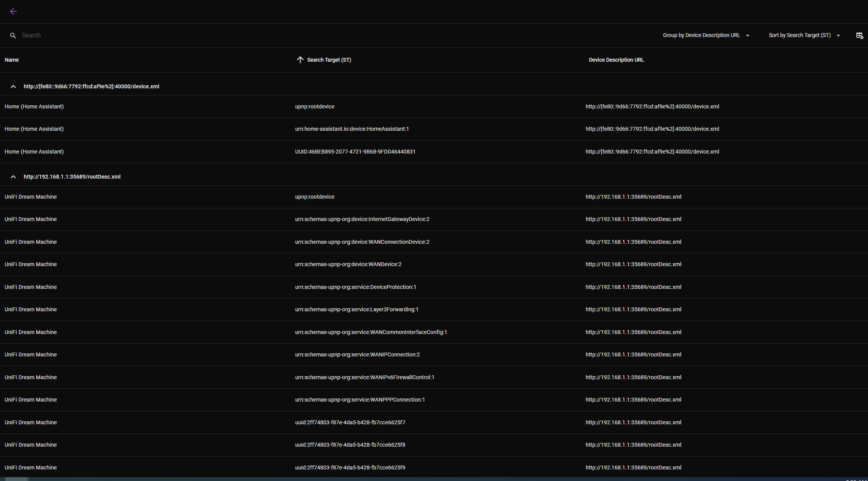The width and height of the screenshot is (868, 481).
Task: Select InternetGatewayDevice:2 search target
Action: [362, 219]
